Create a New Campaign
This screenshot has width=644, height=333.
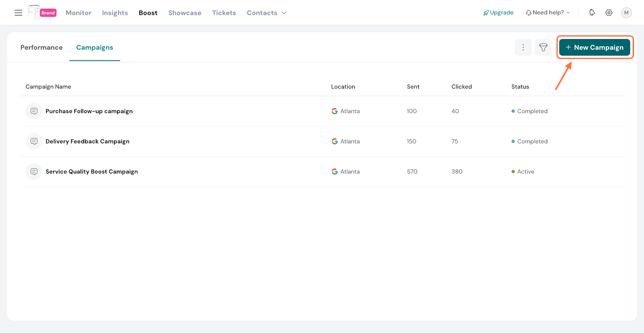point(594,48)
